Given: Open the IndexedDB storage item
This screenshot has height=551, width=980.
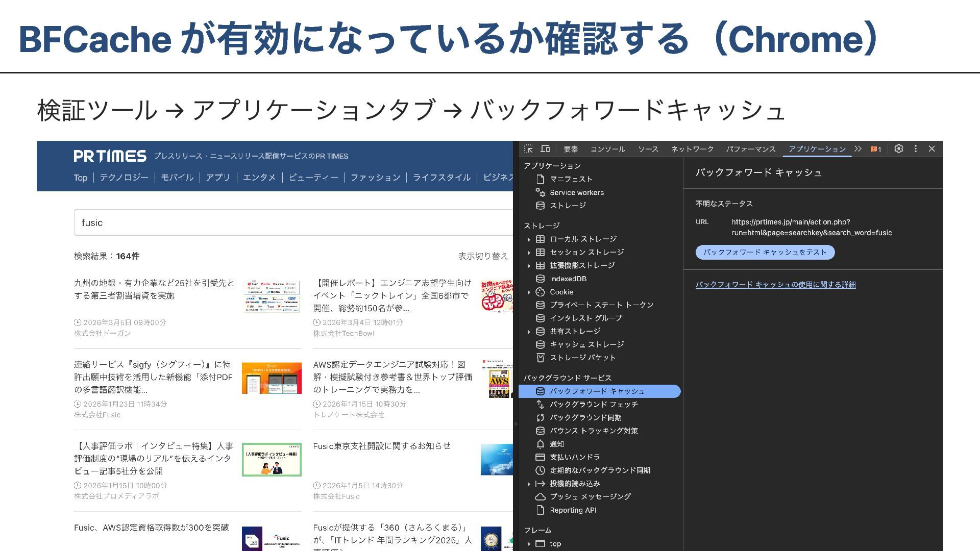Looking at the screenshot, I should tap(568, 279).
